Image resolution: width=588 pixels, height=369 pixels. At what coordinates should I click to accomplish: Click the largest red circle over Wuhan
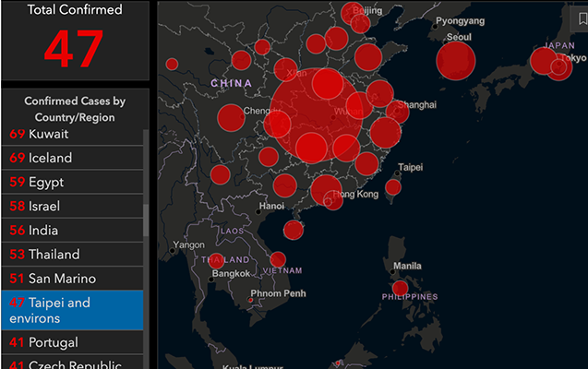pos(316,114)
